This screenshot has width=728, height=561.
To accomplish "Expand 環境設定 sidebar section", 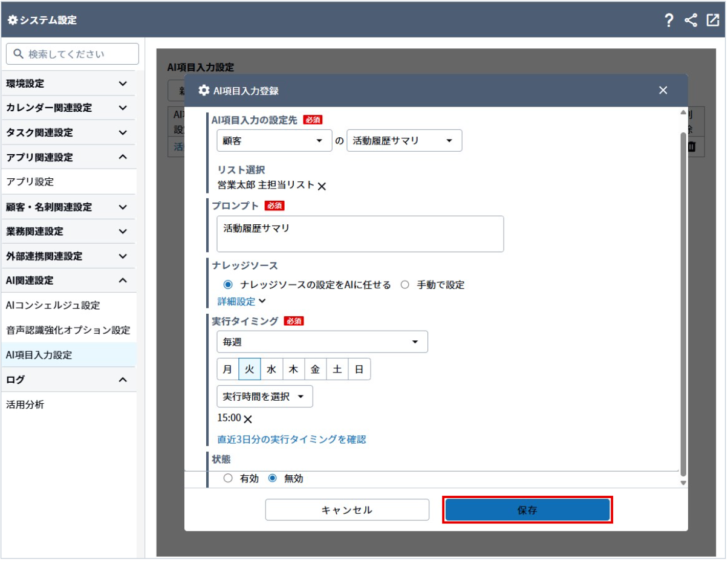I will click(68, 83).
